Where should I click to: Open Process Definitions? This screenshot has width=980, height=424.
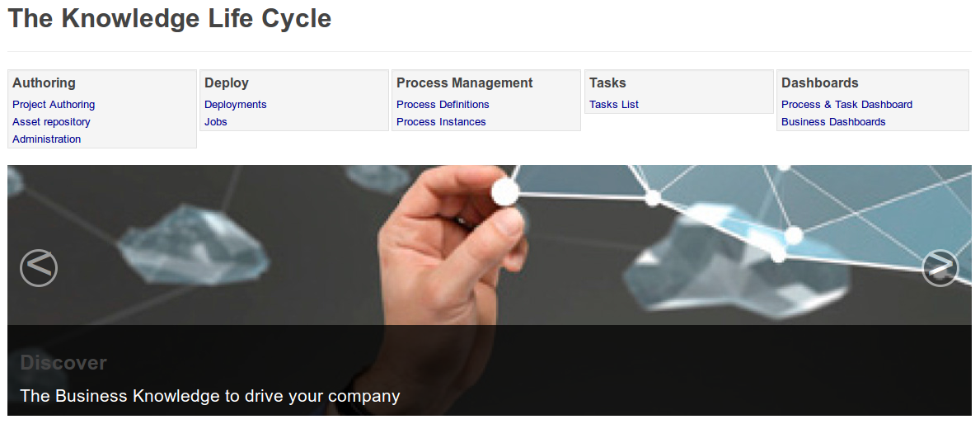point(443,105)
